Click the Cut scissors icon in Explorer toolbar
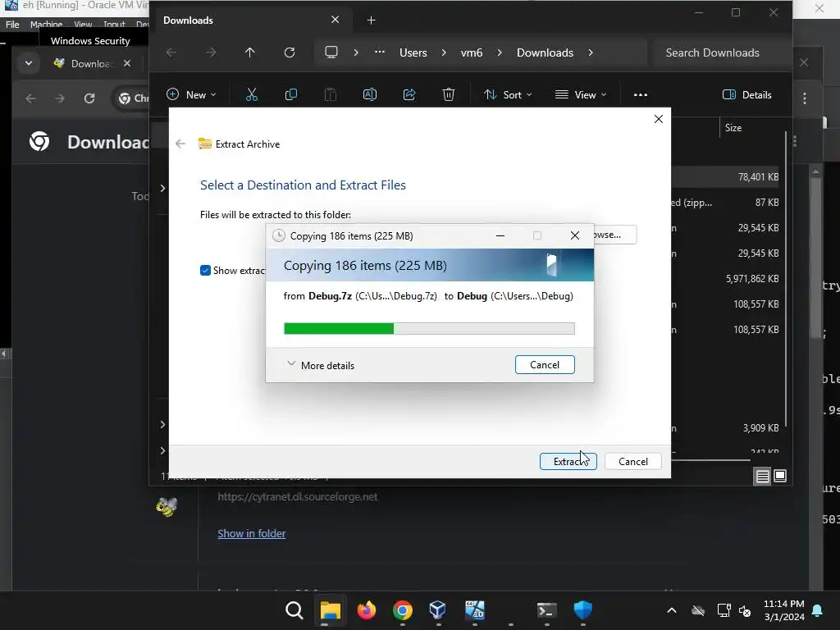 tap(251, 95)
